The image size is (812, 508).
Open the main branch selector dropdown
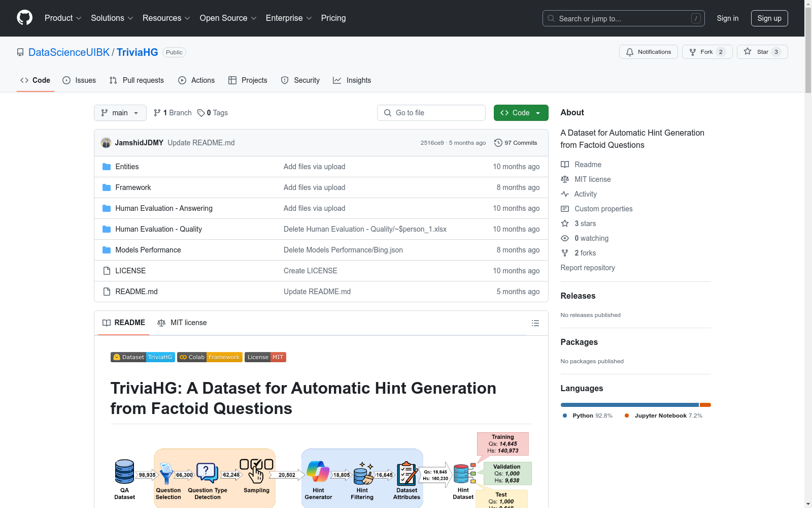coord(120,113)
